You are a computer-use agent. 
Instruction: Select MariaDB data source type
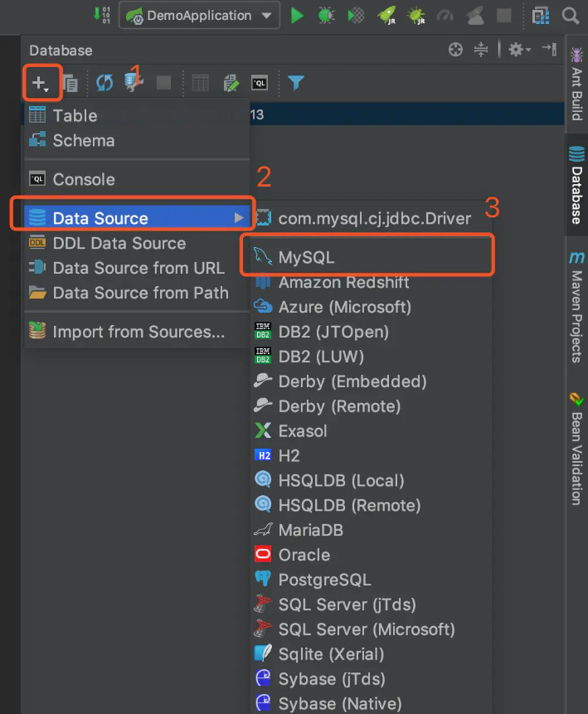(372, 530)
